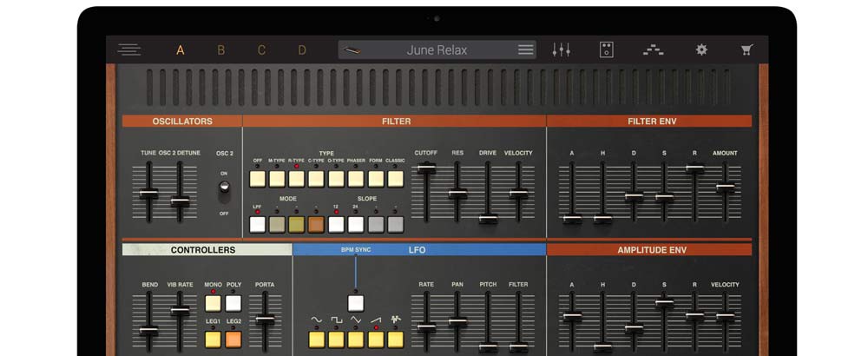Open the arpeggiator steps icon
Image resolution: width=868 pixels, height=356 pixels.
pyautogui.click(x=654, y=49)
